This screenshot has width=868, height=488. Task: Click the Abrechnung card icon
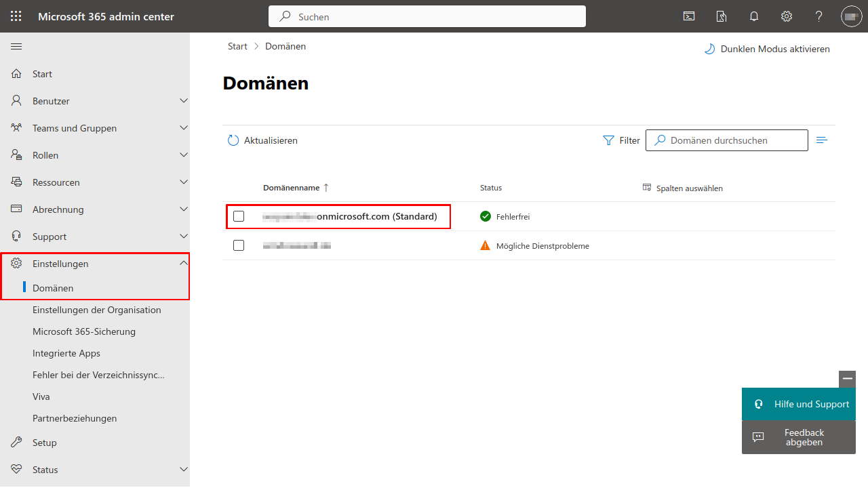(17, 209)
